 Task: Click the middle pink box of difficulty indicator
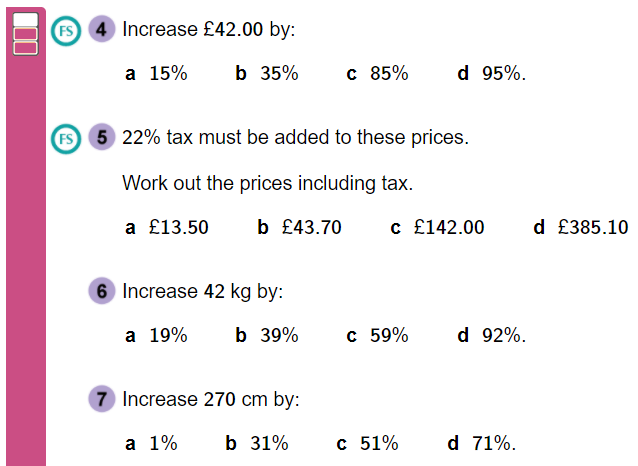(x=25, y=34)
